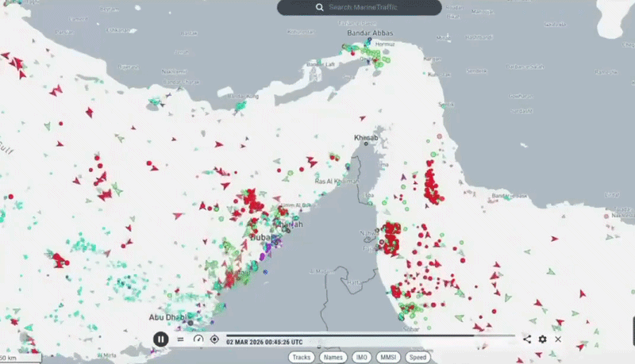Click the equals-sign icon beside pause

pos(180,339)
